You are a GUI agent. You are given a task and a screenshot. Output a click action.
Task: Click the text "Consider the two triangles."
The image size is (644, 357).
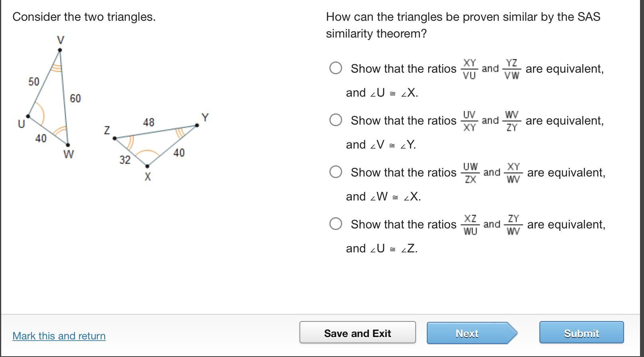click(84, 17)
